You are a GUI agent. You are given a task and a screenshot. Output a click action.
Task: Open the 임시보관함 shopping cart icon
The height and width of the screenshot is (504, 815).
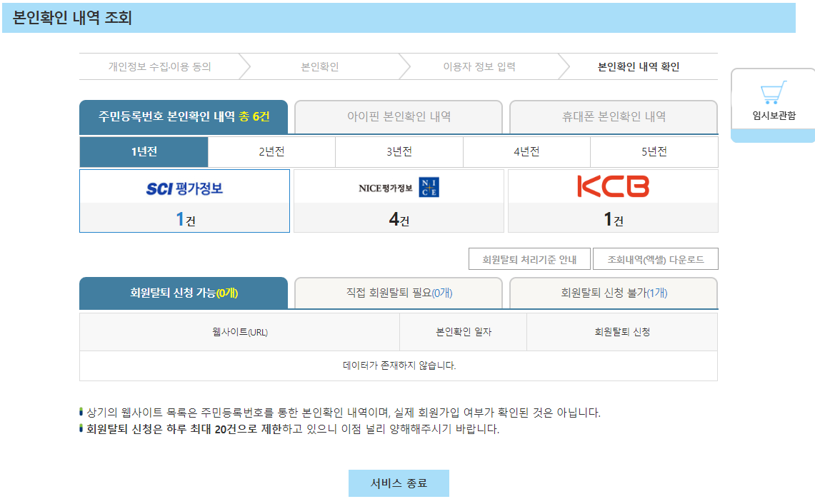(x=774, y=93)
